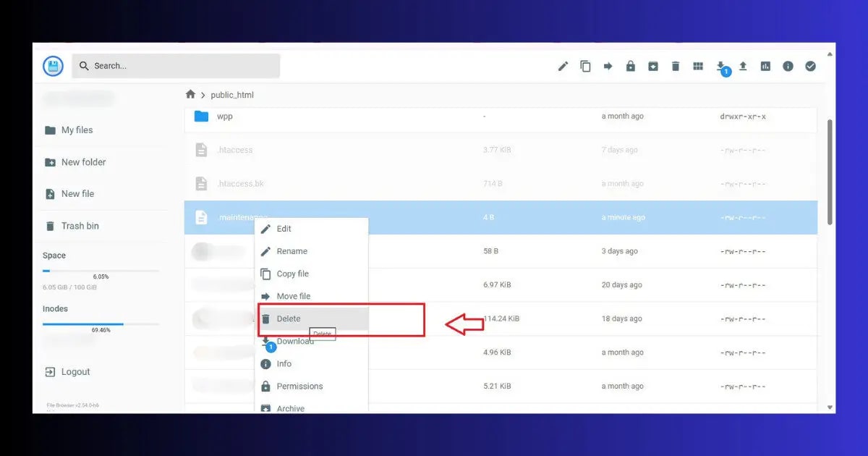Open the Info icon in the toolbar
The image size is (868, 456).
(x=787, y=66)
